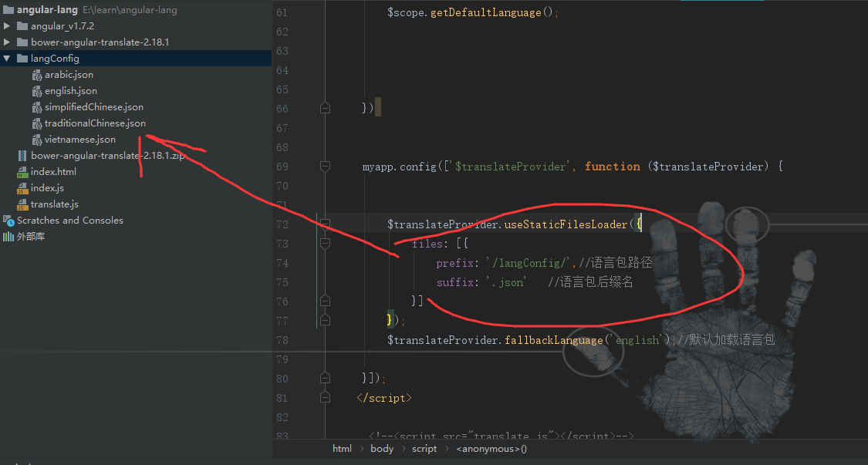Click the suffix property on line 75
Screen dimensions: 868x465
click(454, 282)
